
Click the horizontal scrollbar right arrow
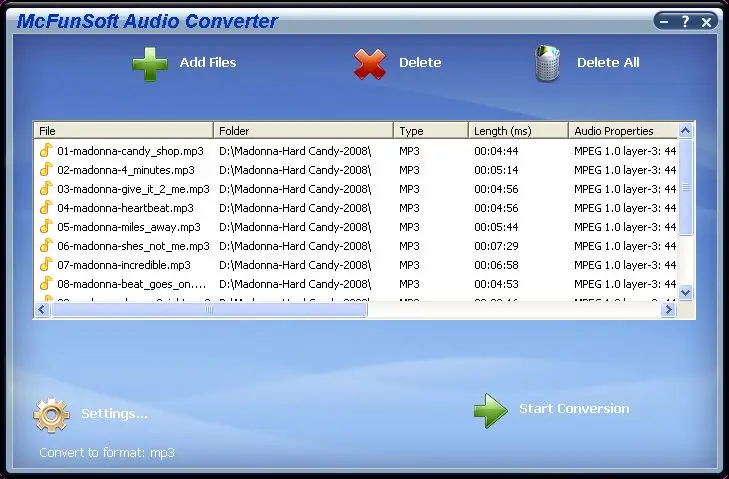(668, 309)
